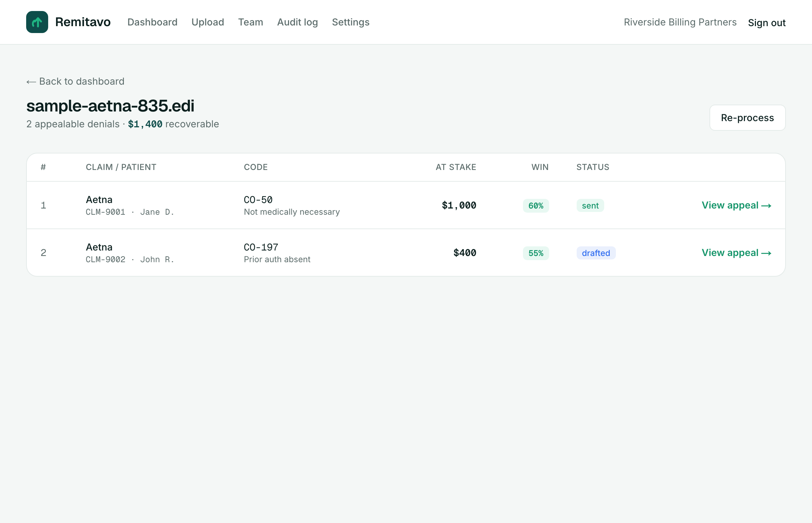Open the Audit log page
This screenshot has height=523, width=812.
pyautogui.click(x=298, y=22)
